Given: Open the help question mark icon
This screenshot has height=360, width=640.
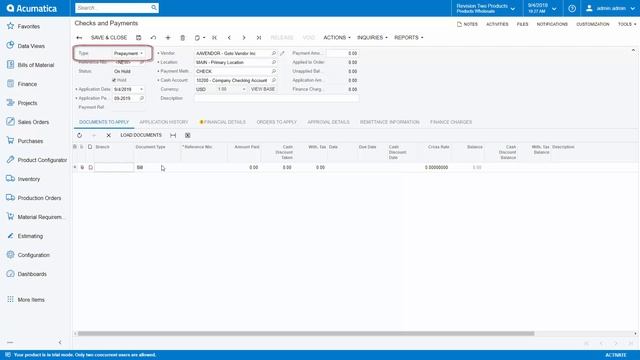Looking at the screenshot, I should (x=572, y=8).
